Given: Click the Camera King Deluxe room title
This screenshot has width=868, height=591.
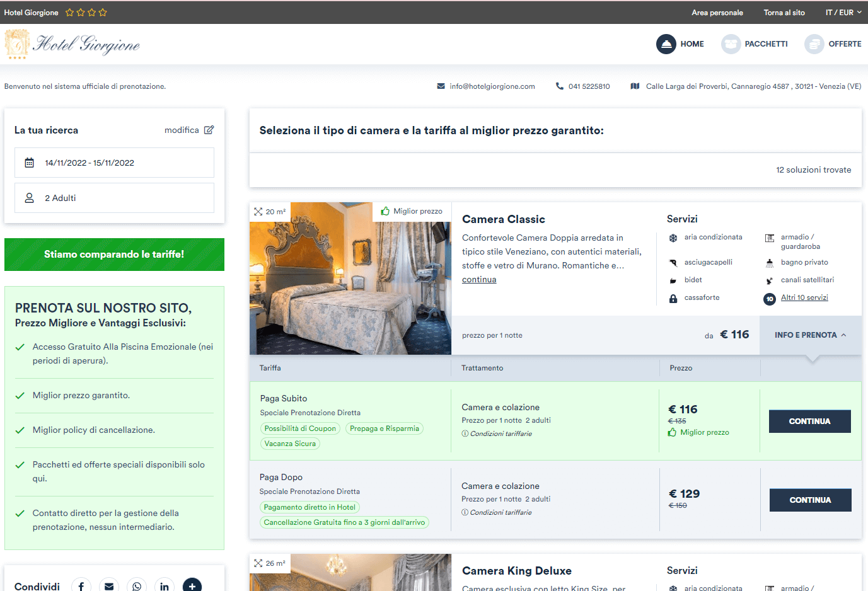Looking at the screenshot, I should pyautogui.click(x=517, y=571).
